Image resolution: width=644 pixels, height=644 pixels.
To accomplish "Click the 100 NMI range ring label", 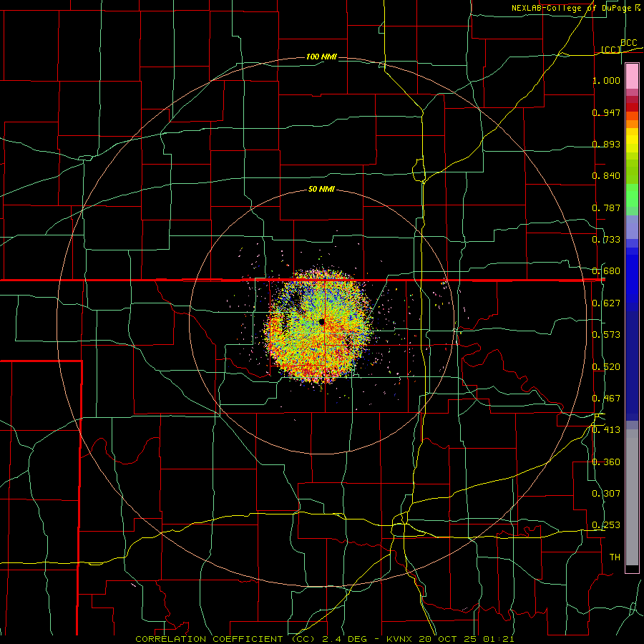I will 321,57.
